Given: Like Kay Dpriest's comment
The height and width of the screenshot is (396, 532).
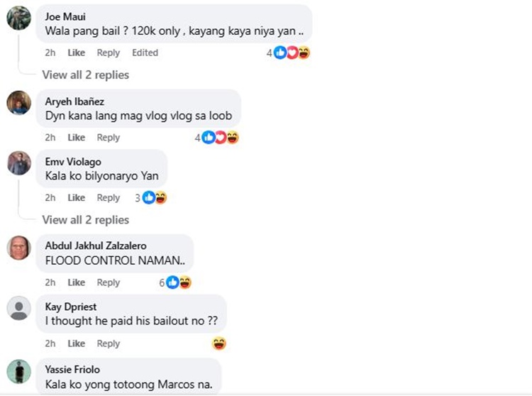Looking at the screenshot, I should 77,343.
